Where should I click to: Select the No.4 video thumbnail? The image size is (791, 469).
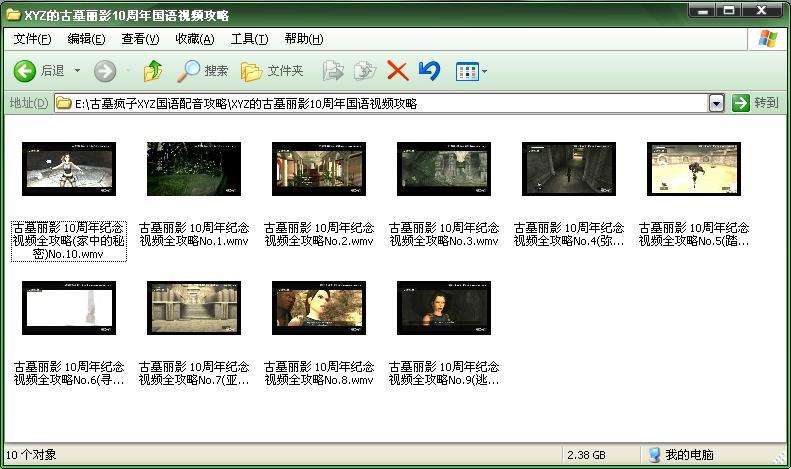[569, 169]
